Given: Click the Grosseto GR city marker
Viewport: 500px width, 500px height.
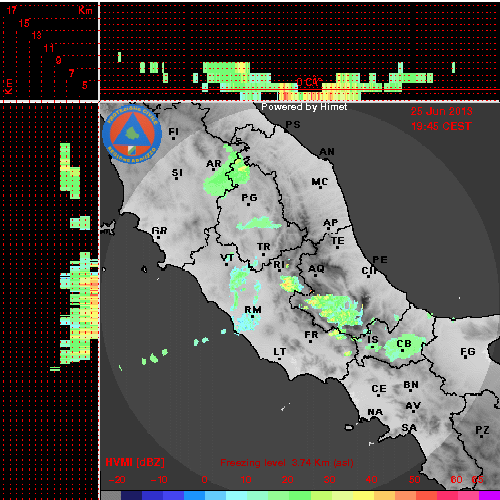Looking at the screenshot, I should (158, 237).
